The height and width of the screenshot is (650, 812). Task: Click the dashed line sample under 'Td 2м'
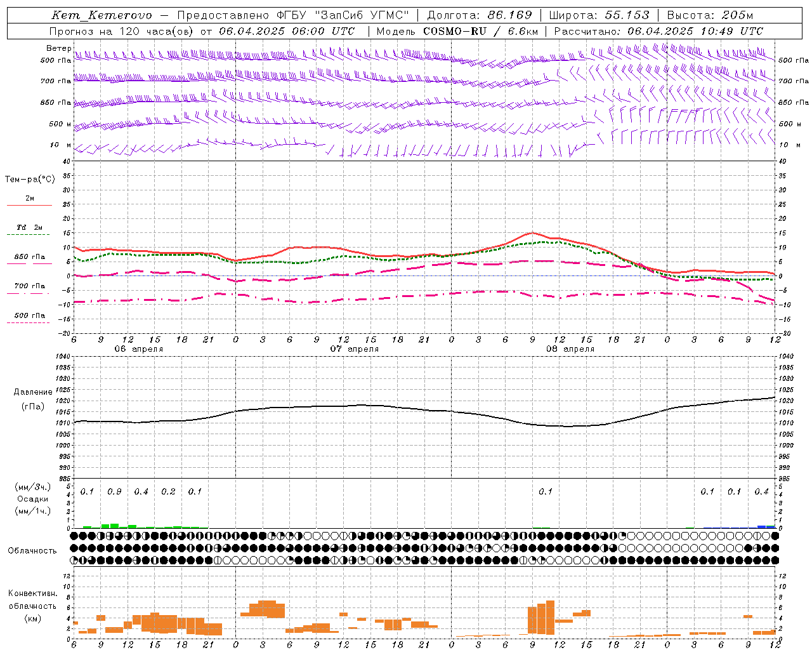click(x=29, y=235)
